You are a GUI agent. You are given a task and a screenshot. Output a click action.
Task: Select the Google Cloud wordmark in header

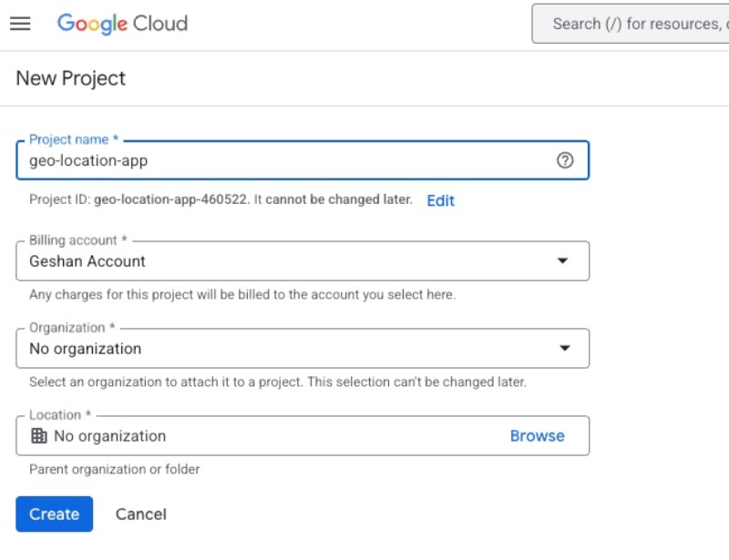[x=121, y=24]
